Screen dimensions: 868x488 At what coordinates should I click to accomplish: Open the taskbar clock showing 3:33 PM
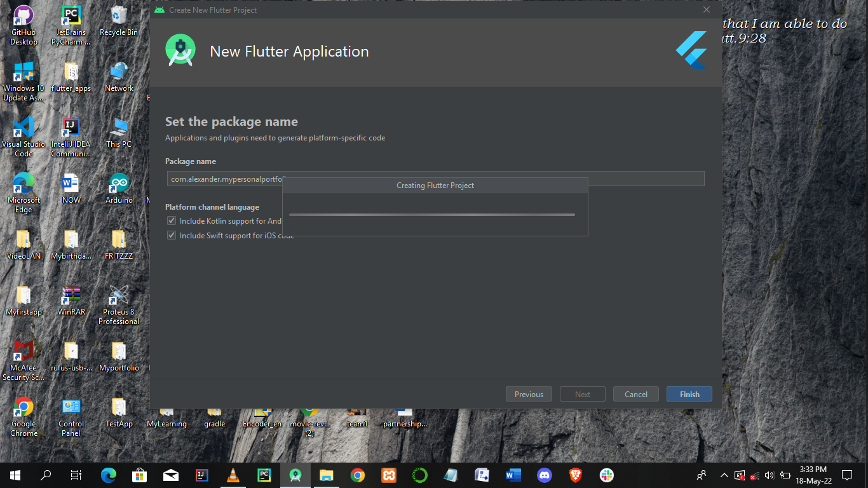[x=813, y=475]
